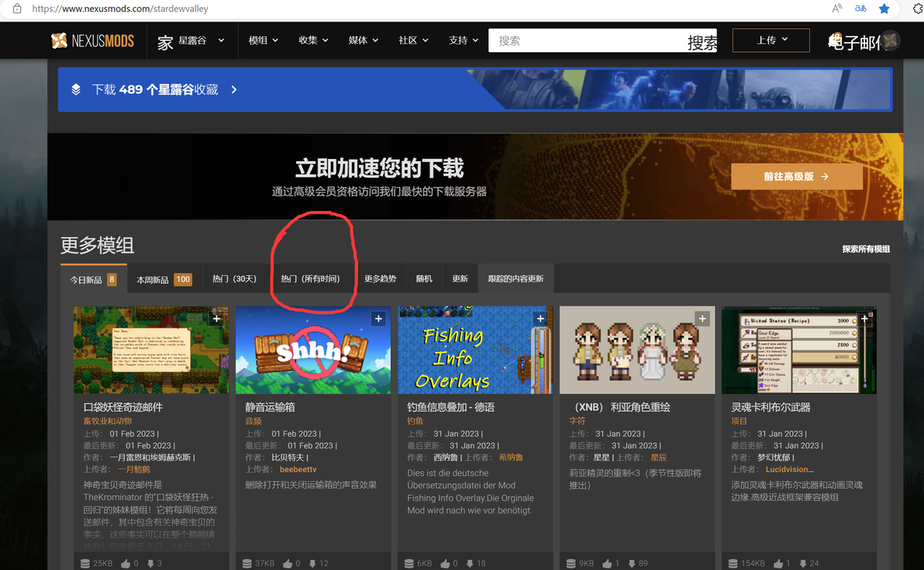
Task: Open the 支持 menu
Action: click(x=464, y=40)
